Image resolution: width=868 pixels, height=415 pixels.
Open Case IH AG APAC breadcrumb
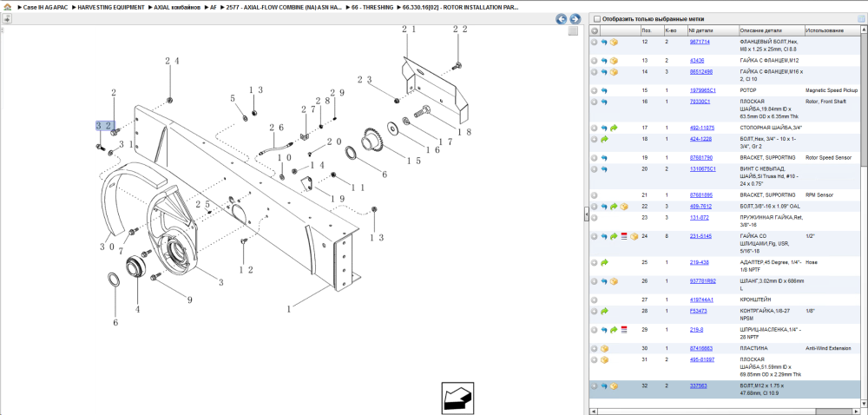pos(46,8)
